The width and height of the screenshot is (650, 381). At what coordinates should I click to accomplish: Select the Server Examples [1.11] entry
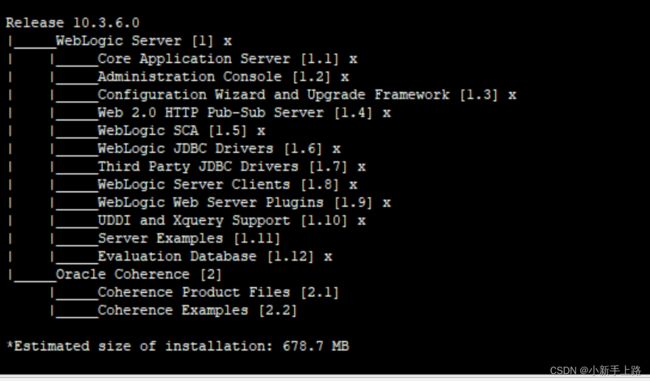189,238
